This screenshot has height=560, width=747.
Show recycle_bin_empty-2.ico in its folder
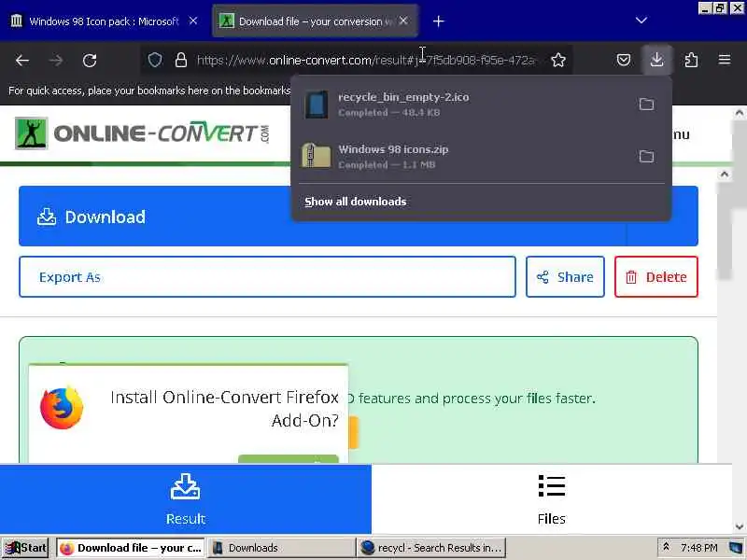(x=646, y=105)
